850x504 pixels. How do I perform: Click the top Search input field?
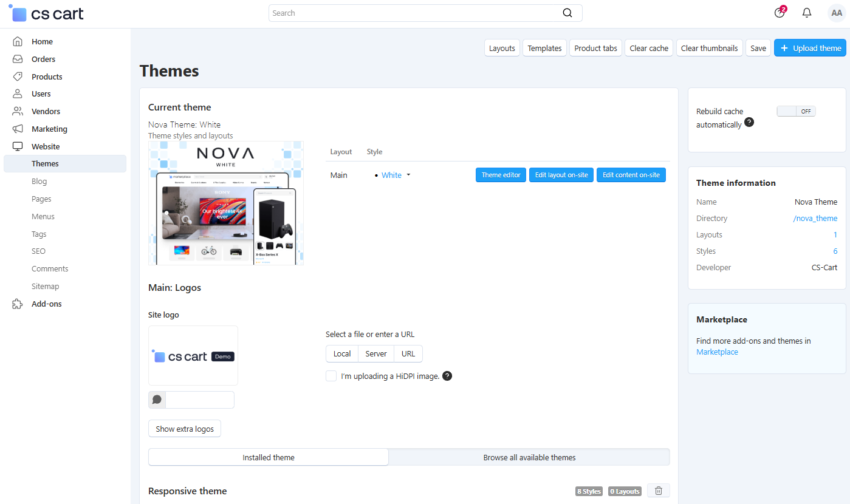pos(425,13)
